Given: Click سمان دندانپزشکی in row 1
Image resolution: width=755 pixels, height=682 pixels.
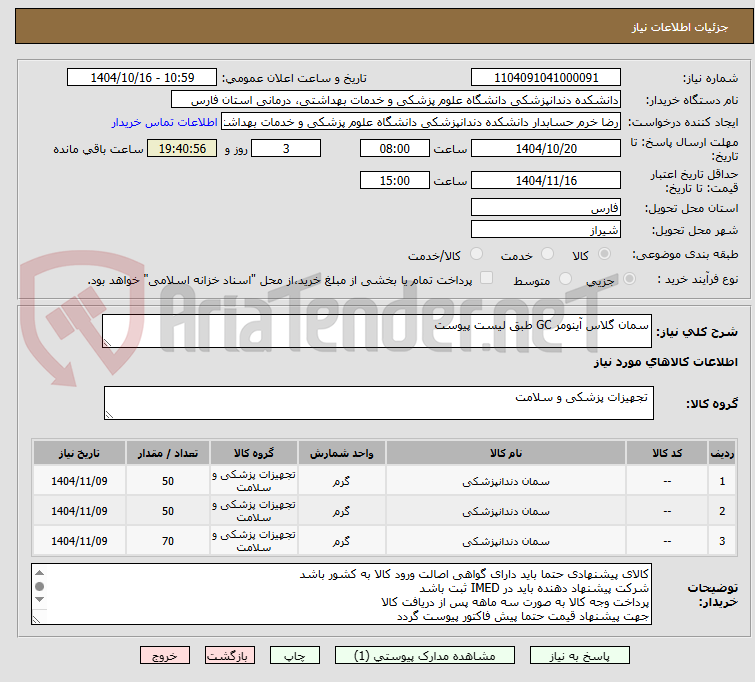Looking at the screenshot, I should click(x=506, y=481).
